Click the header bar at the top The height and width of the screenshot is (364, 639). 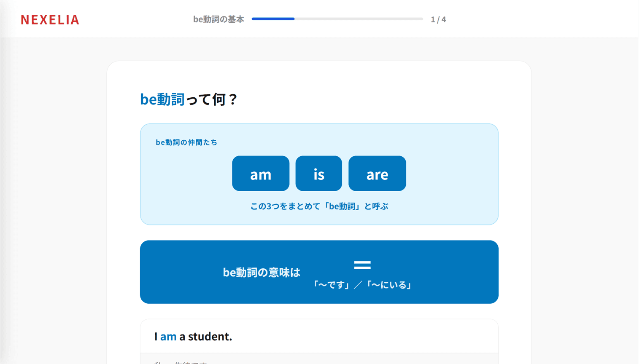319,19
